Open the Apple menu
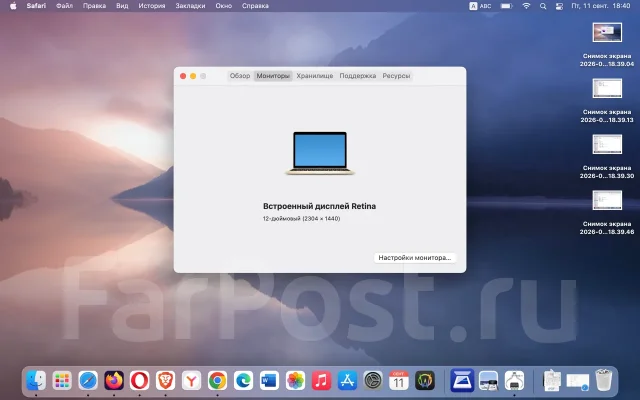This screenshot has width=640, height=400. (x=13, y=6)
